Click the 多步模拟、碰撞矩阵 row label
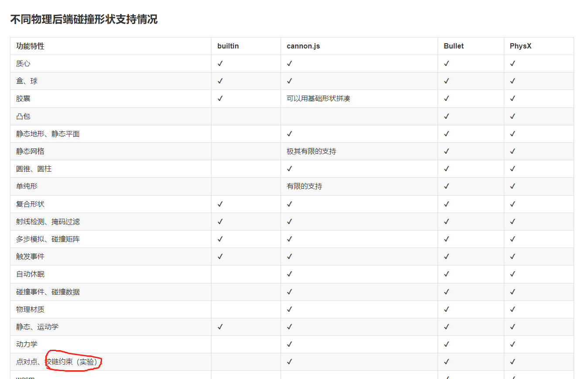This screenshot has width=588, height=379. (x=48, y=239)
